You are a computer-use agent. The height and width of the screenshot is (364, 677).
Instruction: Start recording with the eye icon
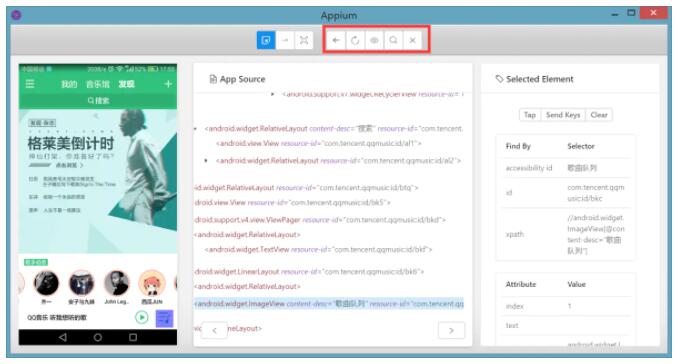[x=374, y=40]
